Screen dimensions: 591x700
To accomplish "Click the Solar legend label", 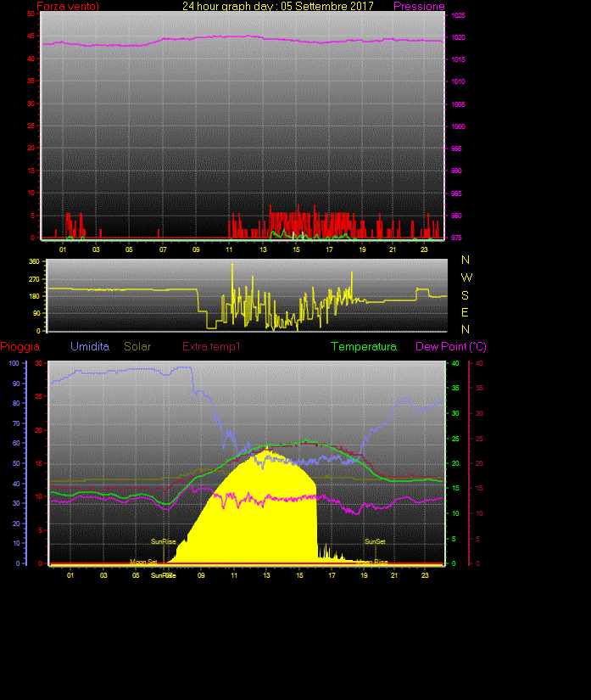I will (x=138, y=347).
